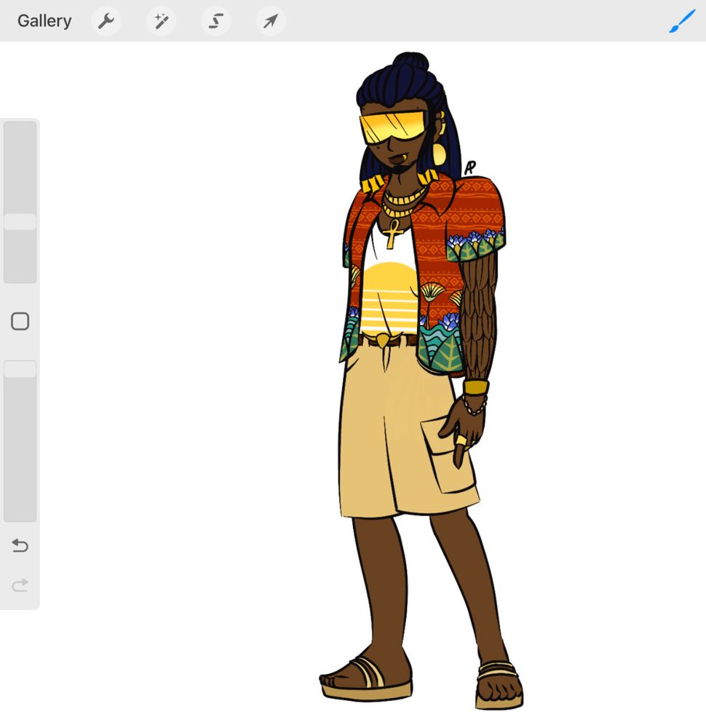Tap the gold cuff bracelet on the wrist
The height and width of the screenshot is (728, 706).
[477, 387]
